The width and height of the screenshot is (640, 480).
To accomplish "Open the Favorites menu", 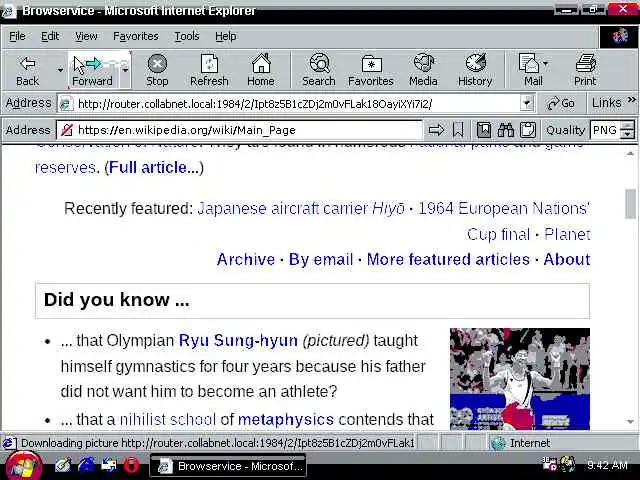I will (x=136, y=36).
